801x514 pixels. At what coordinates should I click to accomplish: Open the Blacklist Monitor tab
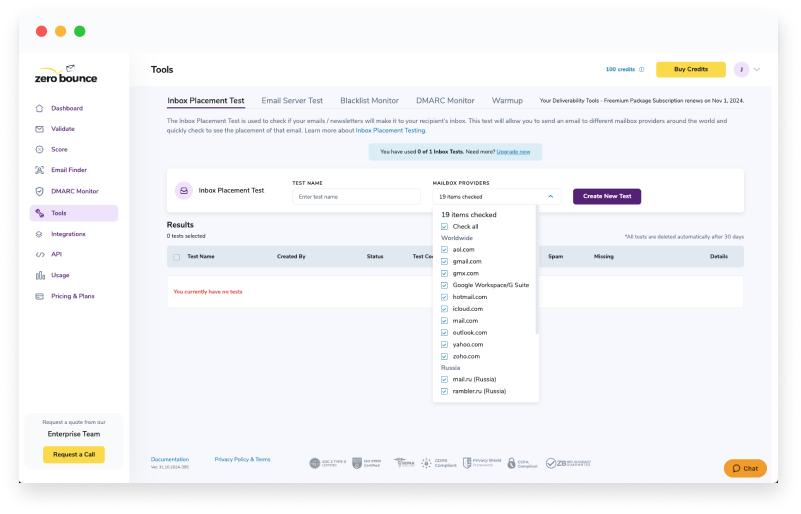369,101
